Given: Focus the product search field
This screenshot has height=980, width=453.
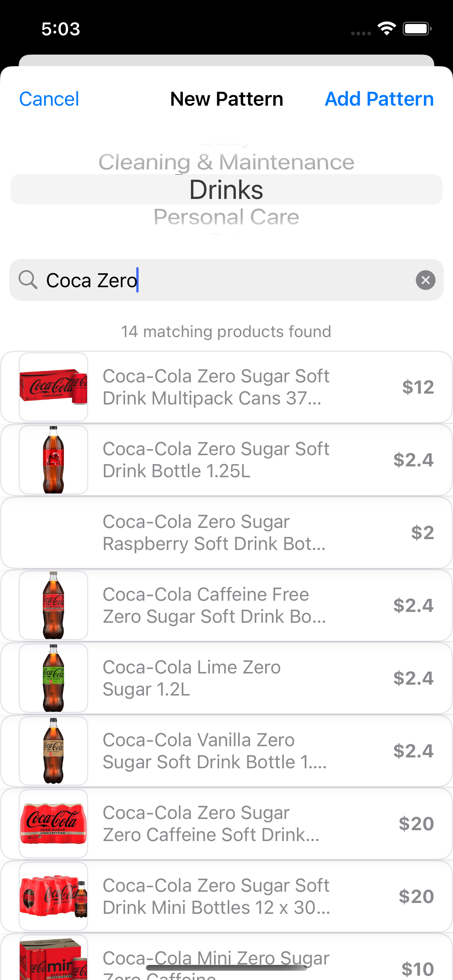Looking at the screenshot, I should [x=226, y=280].
